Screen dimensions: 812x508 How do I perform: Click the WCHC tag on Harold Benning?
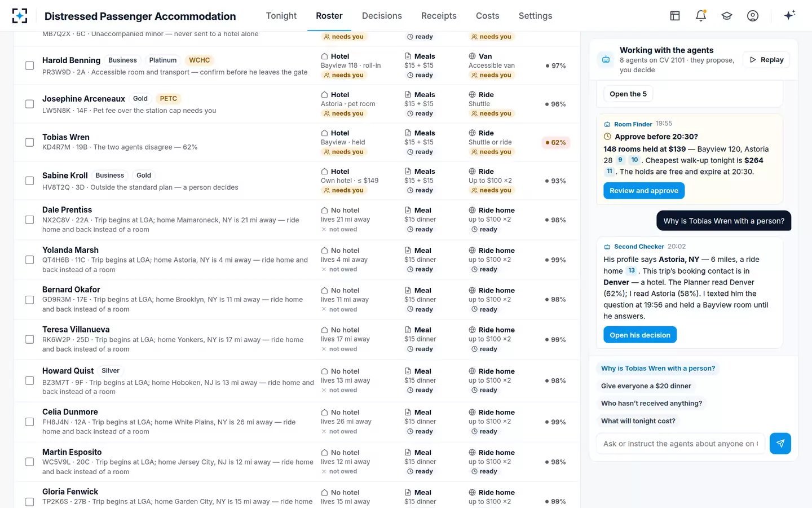click(200, 60)
